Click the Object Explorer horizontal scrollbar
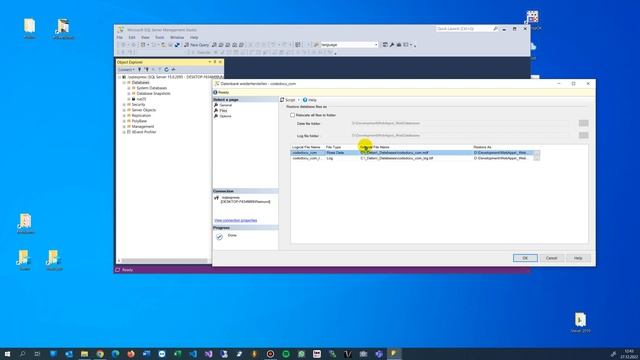This screenshot has width=640, height=360. (164, 260)
